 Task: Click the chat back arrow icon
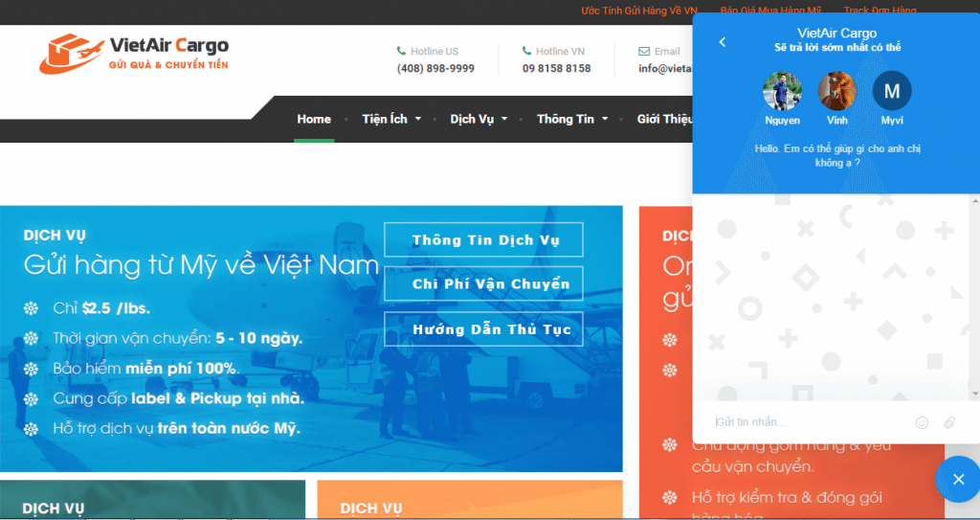[723, 42]
